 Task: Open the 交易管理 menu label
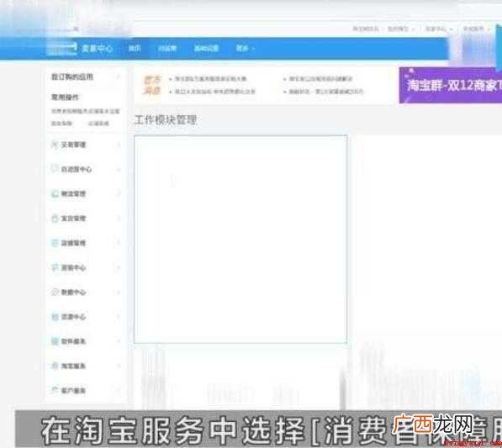point(73,145)
